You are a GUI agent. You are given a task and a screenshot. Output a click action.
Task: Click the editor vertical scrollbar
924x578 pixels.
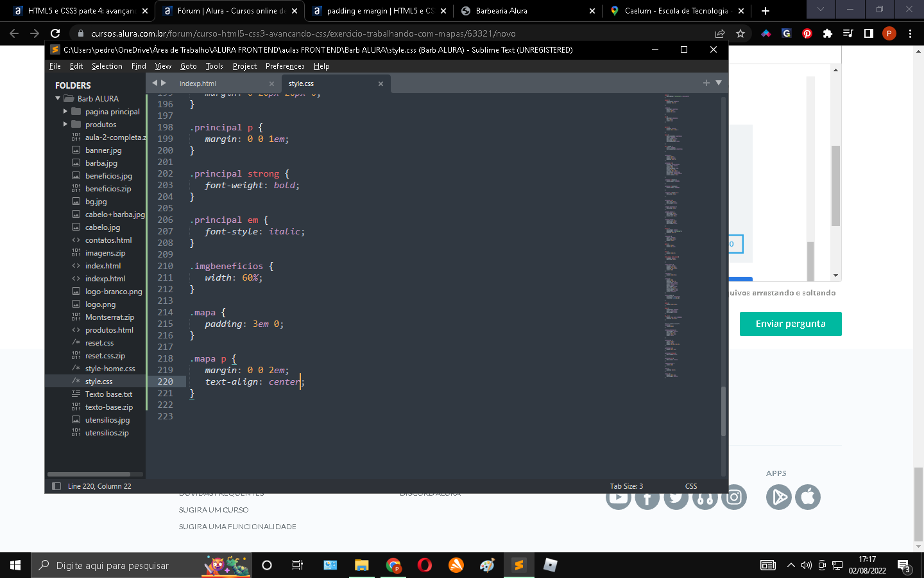coord(724,411)
